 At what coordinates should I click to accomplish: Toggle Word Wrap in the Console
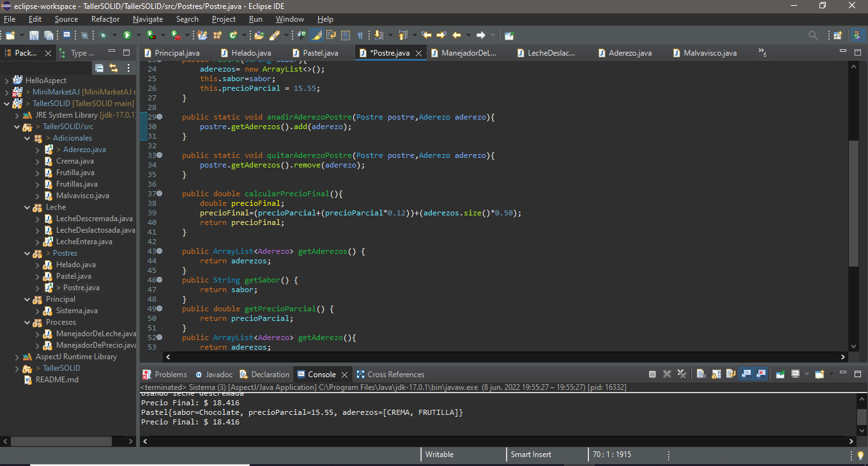(729, 374)
